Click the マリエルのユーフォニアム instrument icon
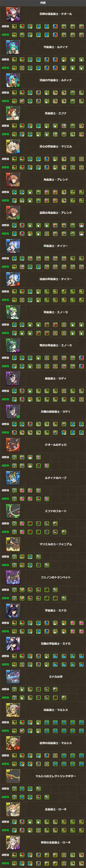Viewport: 86px width, 868px height. [13, 544]
